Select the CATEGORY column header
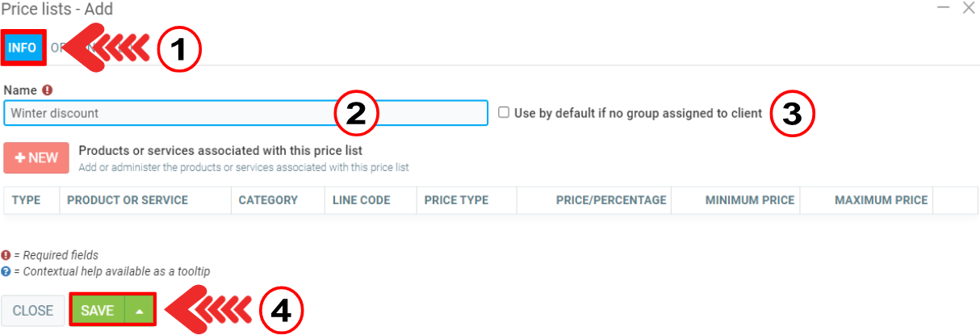 (268, 200)
